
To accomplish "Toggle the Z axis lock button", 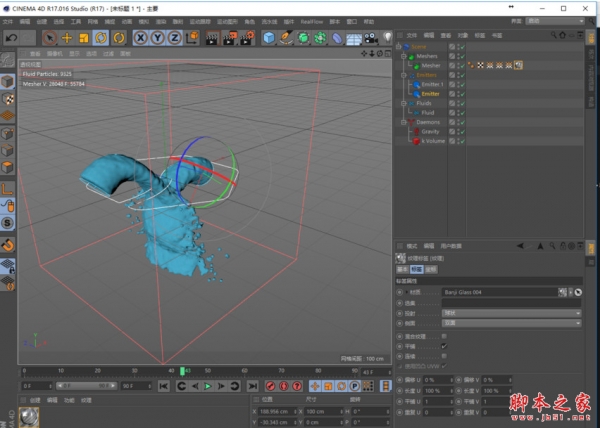I will [175, 37].
